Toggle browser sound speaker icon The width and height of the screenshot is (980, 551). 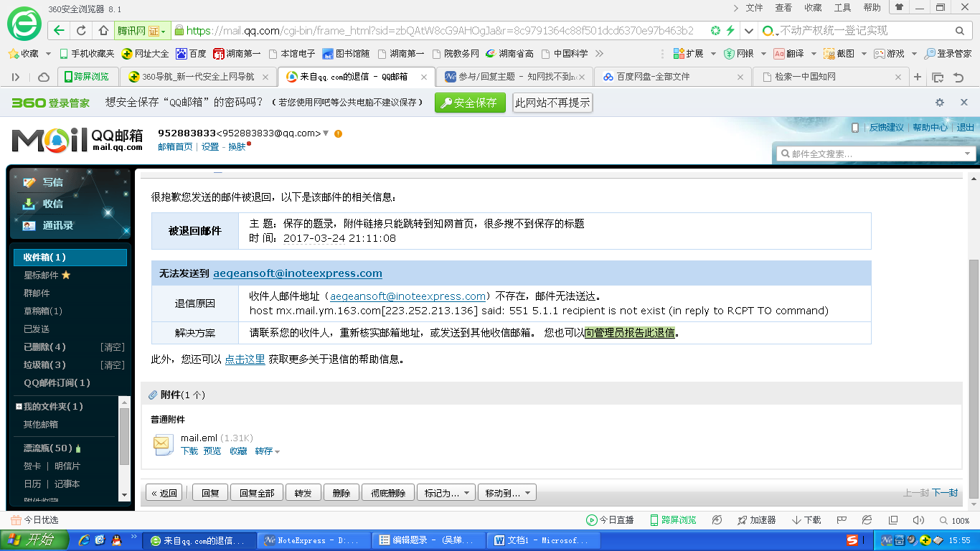tap(918, 520)
